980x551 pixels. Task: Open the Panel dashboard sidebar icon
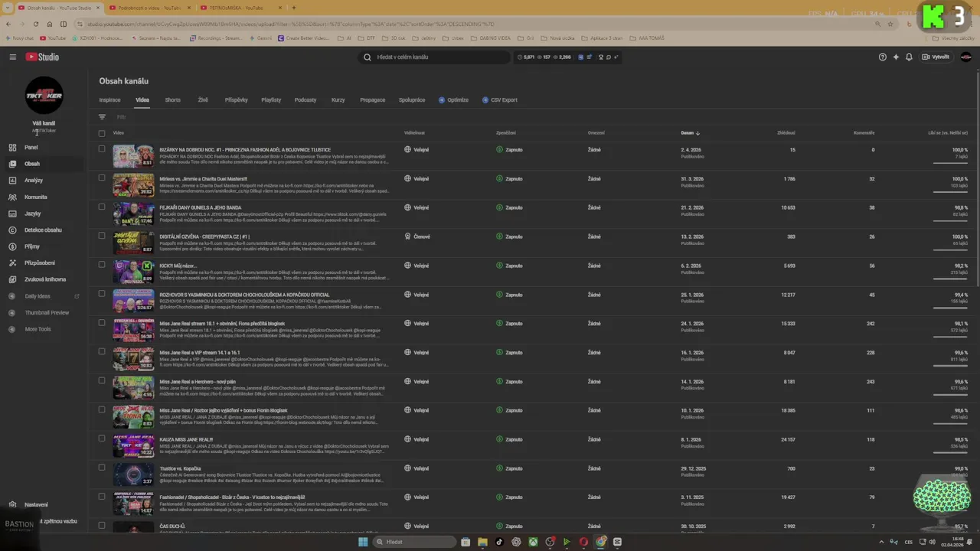pyautogui.click(x=12, y=147)
